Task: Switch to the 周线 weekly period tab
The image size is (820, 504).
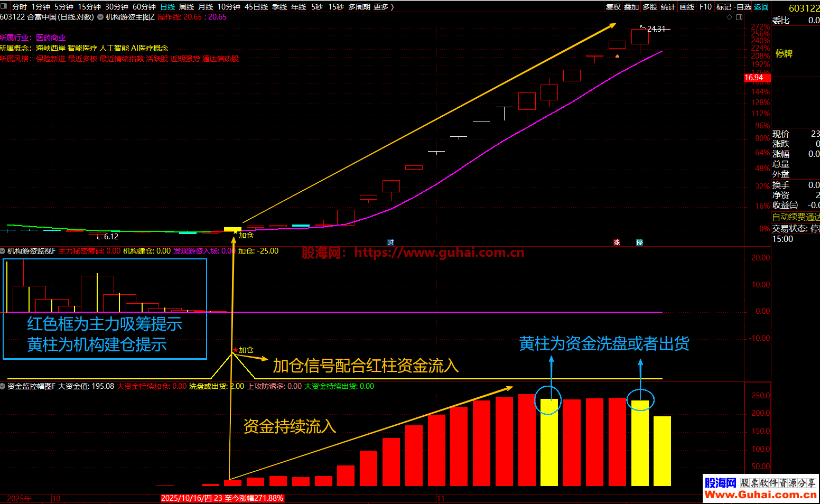Action: click(x=187, y=7)
